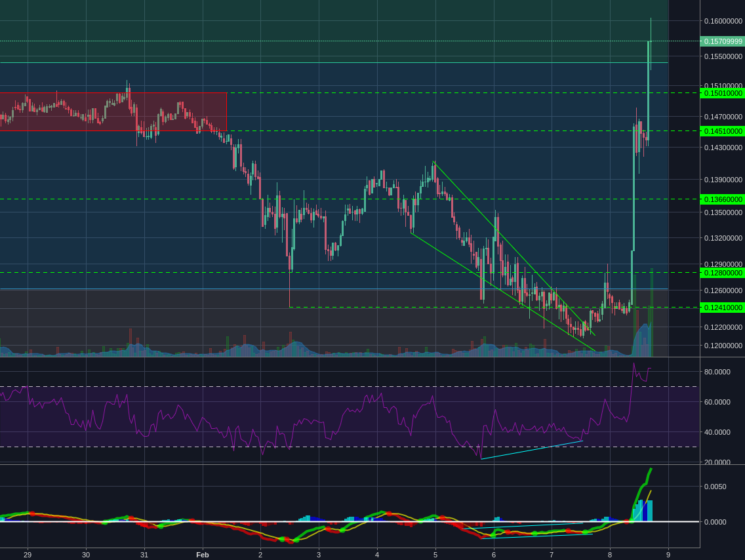Click the RSI 60.0000 axis value

[717, 402]
